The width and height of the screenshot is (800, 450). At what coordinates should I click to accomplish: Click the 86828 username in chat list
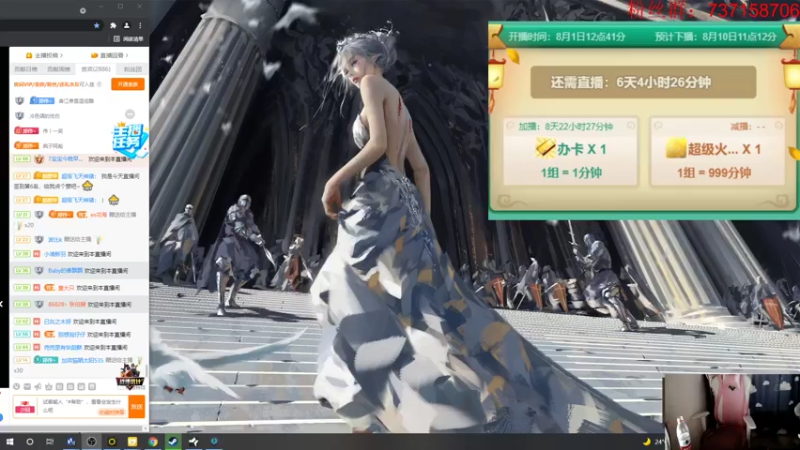(67, 304)
